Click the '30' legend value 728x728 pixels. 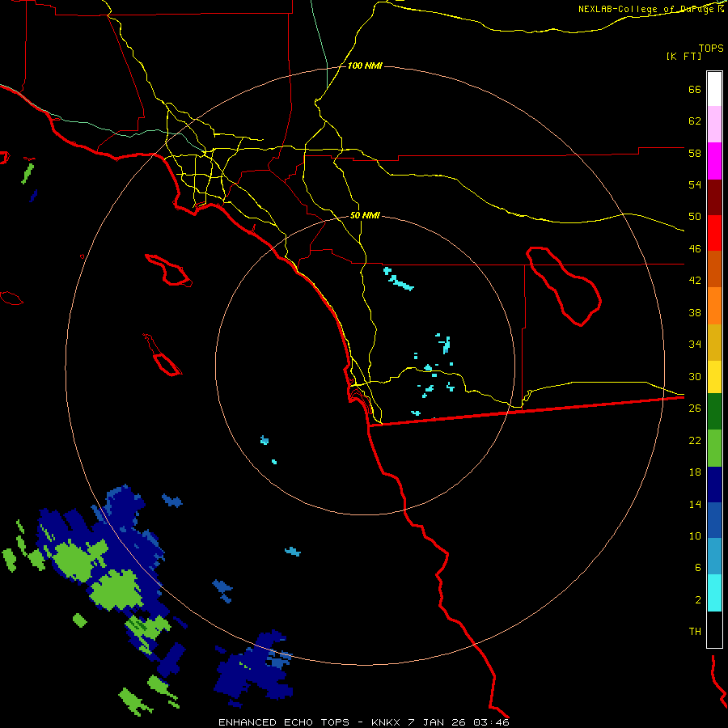[695, 376]
